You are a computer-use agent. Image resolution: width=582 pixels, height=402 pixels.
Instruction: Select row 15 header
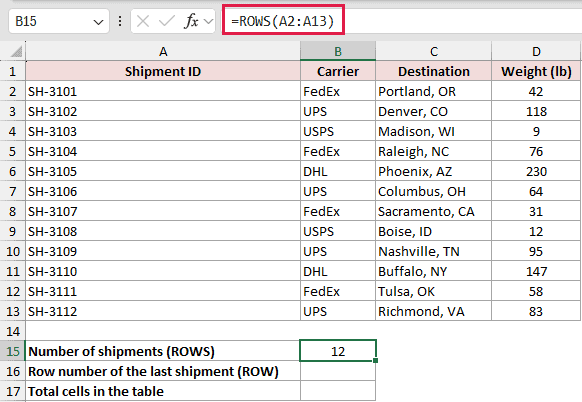tap(13, 351)
